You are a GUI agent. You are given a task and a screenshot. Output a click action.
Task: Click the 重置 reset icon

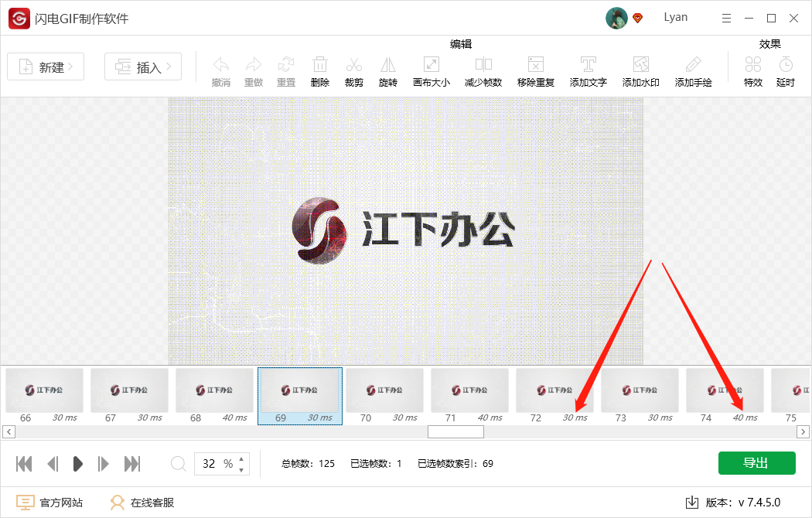click(286, 65)
